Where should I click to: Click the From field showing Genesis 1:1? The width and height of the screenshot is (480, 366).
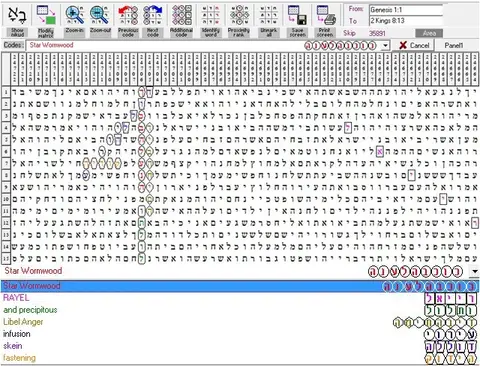(x=406, y=10)
